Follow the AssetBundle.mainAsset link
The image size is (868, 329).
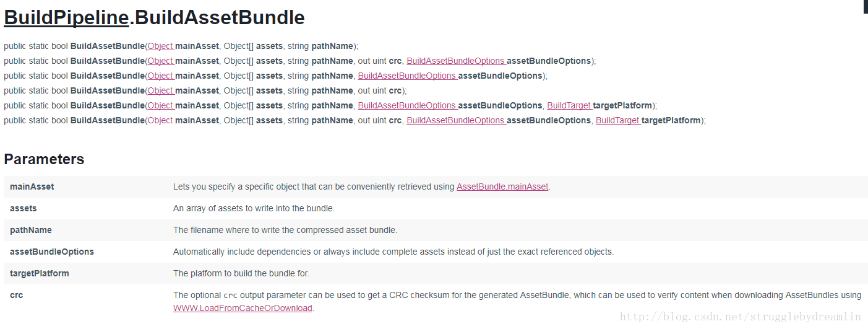click(502, 186)
